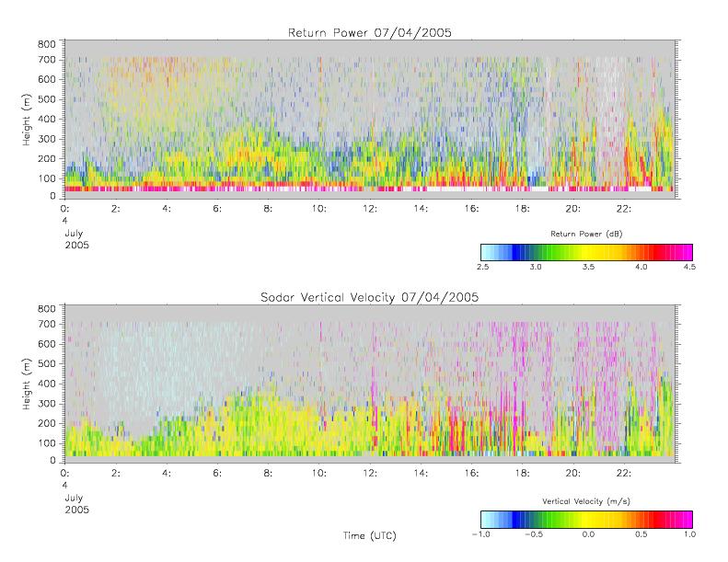Click the July date label under Return Power chart

click(74, 234)
